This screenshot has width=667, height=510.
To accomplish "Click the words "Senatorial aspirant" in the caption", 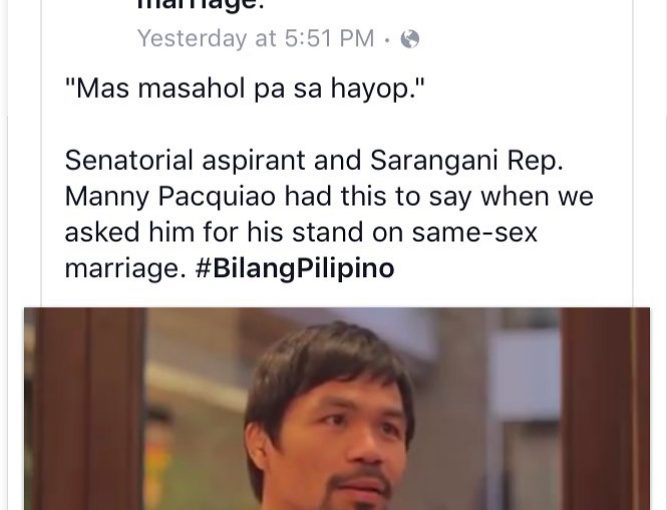I will coord(185,161).
